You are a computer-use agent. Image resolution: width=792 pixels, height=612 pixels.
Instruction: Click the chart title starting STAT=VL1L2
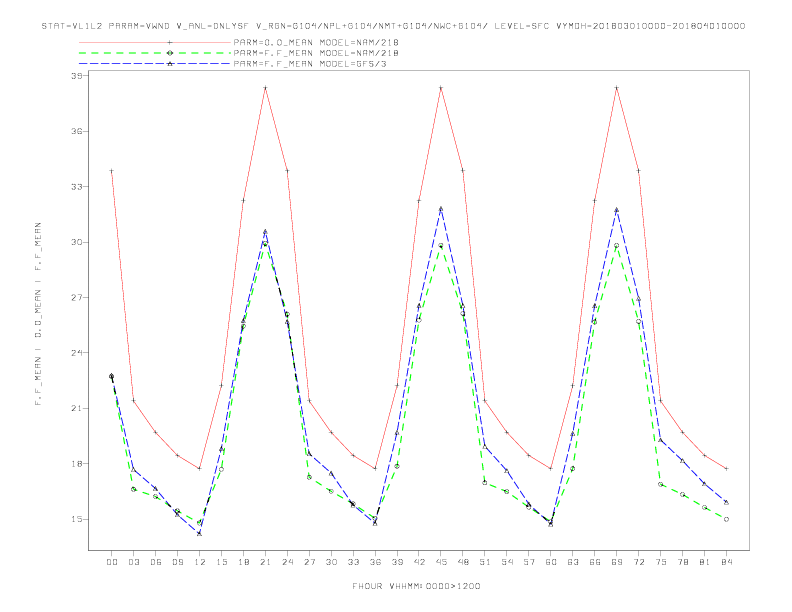coord(393,26)
